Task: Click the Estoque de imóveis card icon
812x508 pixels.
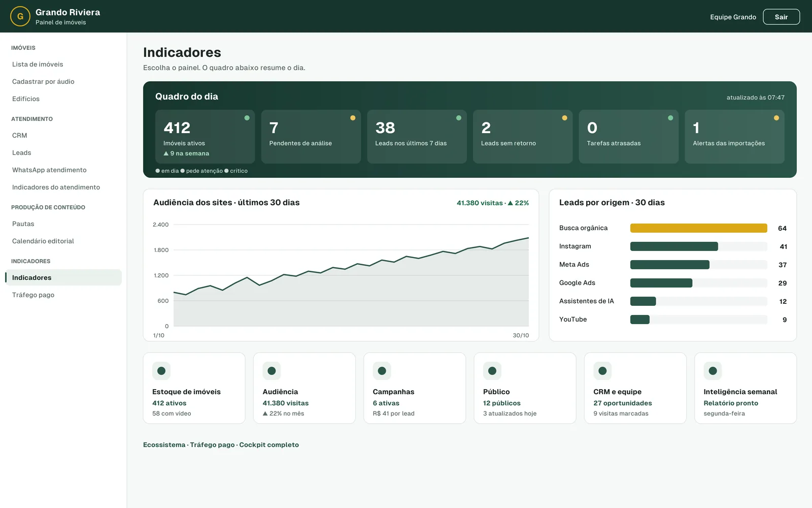Action: (161, 371)
